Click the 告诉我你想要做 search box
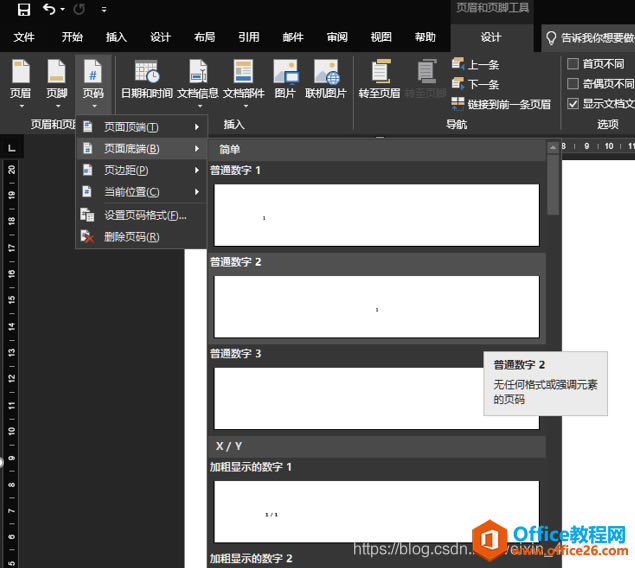The width and height of the screenshot is (635, 568). tap(589, 38)
